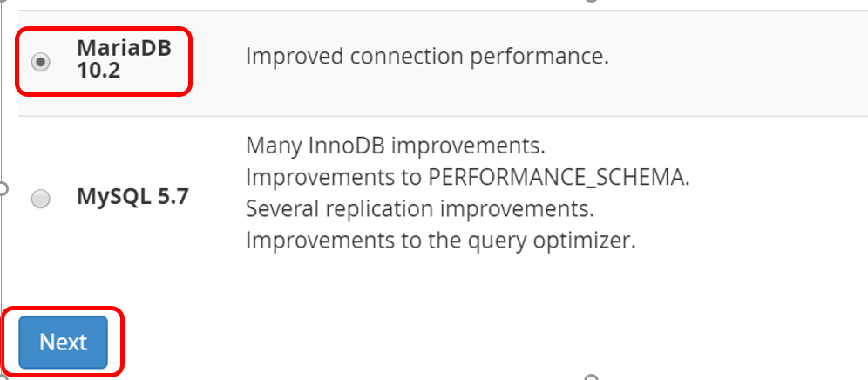The width and height of the screenshot is (868, 380).
Task: Click the "Improvements to PERFORMANCE_SCHEMA." line
Action: (467, 176)
